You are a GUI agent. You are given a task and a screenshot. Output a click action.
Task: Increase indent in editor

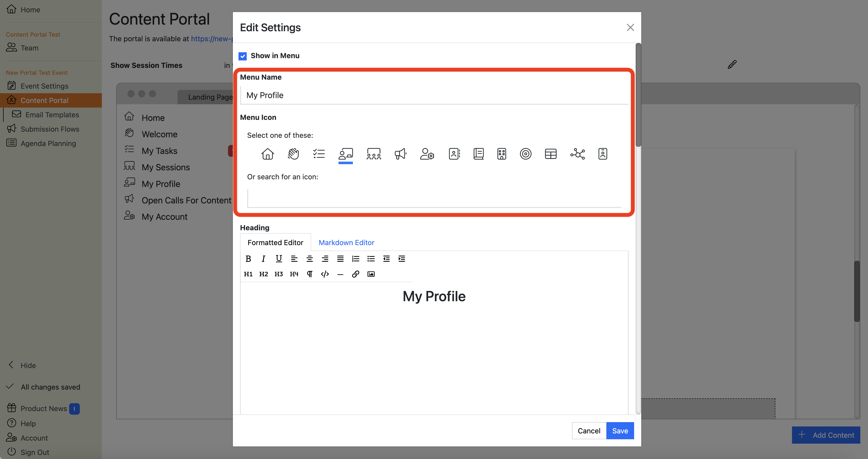coord(402,259)
